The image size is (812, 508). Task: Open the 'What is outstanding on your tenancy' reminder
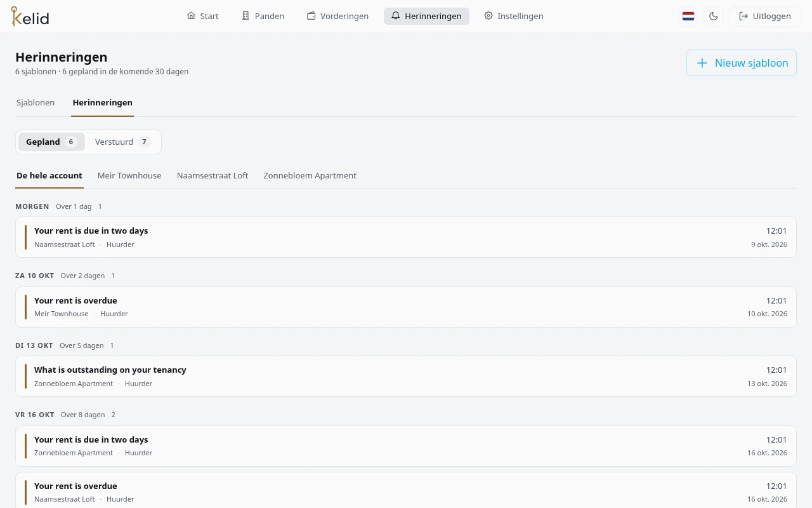pos(406,376)
